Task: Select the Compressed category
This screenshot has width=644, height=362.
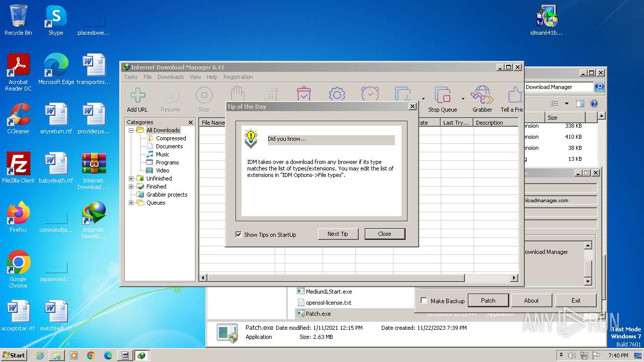Action: pos(171,138)
